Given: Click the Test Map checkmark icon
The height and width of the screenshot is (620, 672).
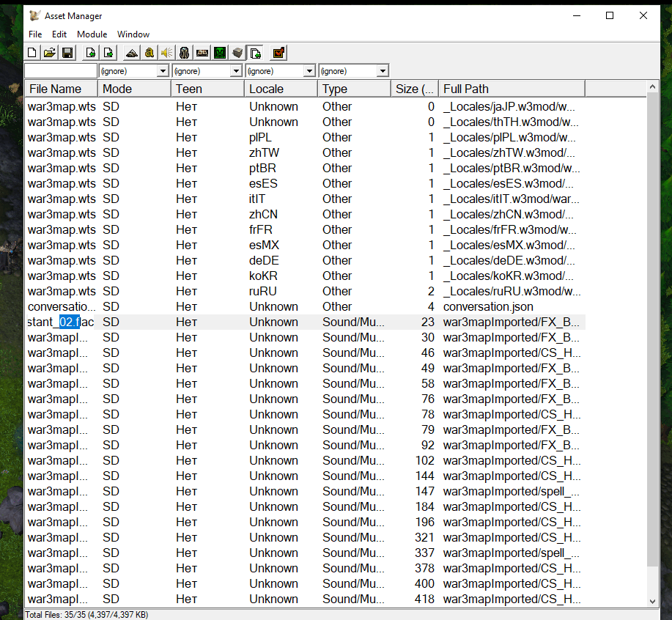Looking at the screenshot, I should tap(278, 53).
